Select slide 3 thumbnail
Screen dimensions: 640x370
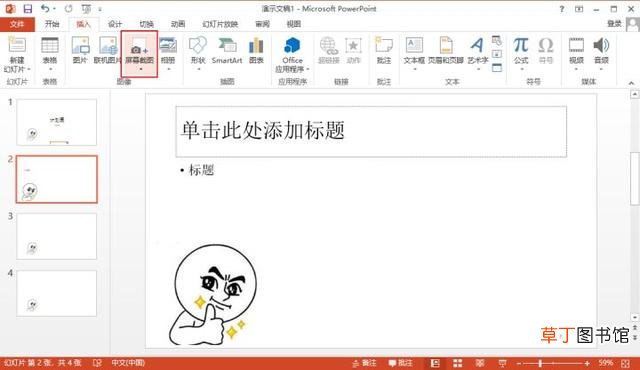tap(57, 236)
